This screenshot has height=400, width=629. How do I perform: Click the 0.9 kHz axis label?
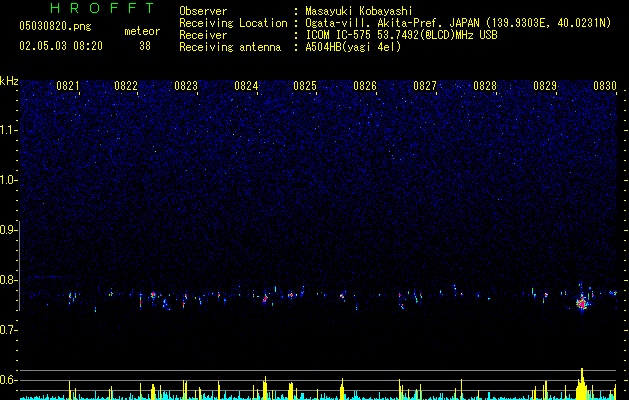[x=9, y=230]
